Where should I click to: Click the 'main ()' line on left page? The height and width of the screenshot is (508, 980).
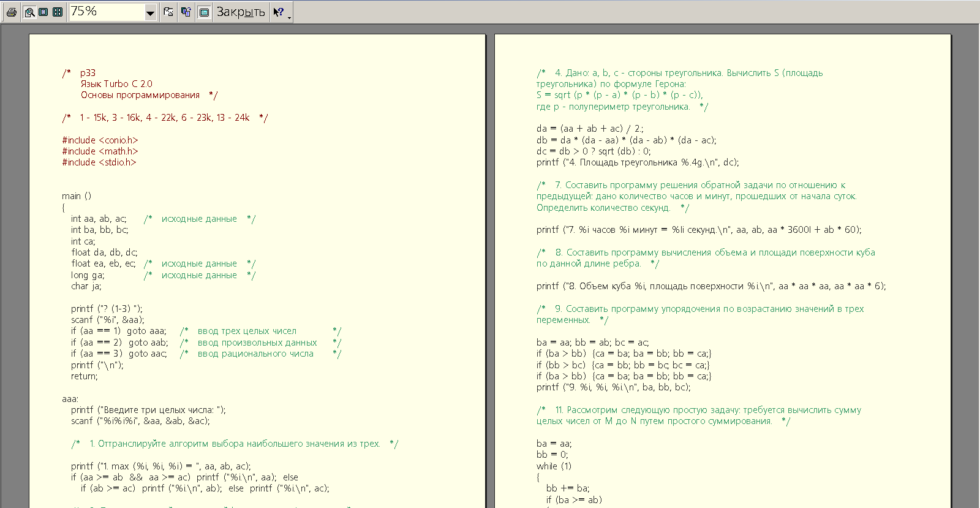tap(77, 196)
